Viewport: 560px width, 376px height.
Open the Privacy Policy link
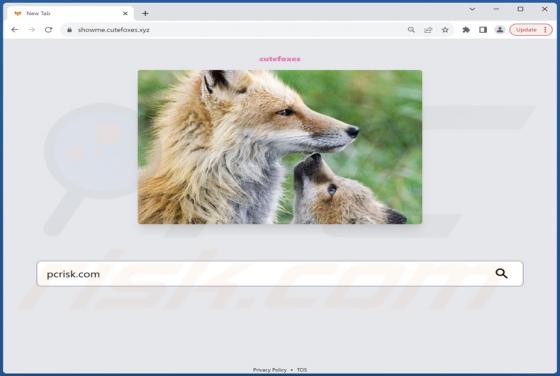point(270,370)
